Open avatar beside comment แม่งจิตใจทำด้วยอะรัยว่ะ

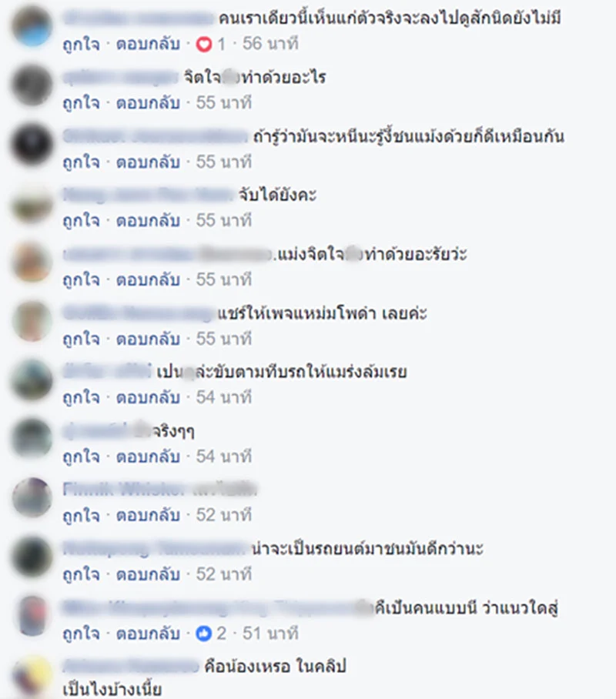pyautogui.click(x=32, y=262)
